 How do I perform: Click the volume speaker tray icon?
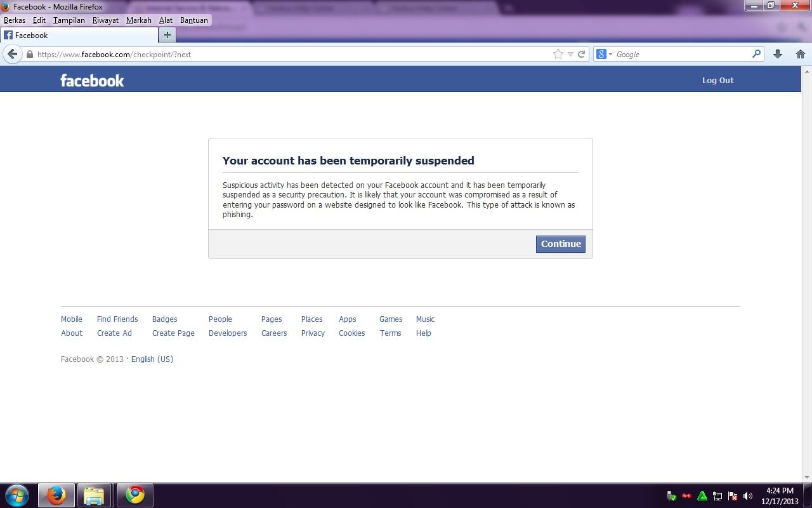[748, 496]
